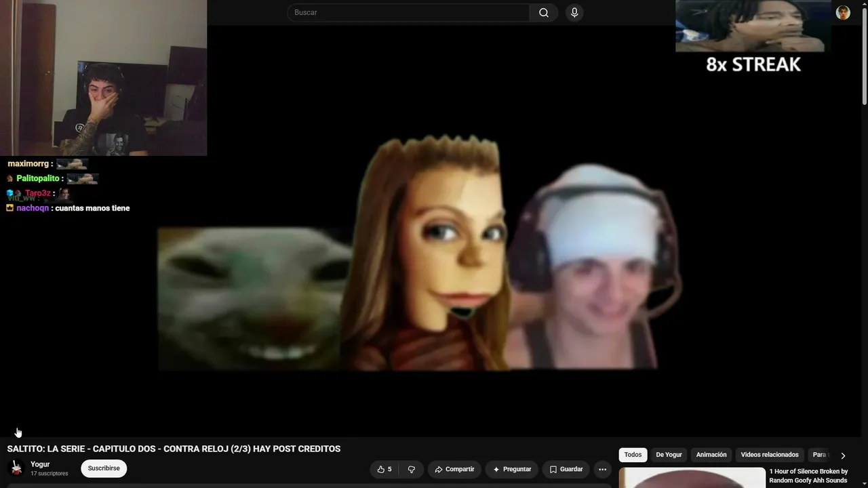
Task: Activate voice search microphone
Action: click(574, 13)
